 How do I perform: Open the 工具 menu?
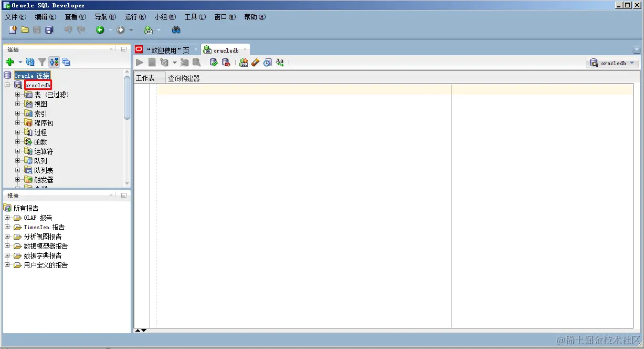tap(194, 17)
